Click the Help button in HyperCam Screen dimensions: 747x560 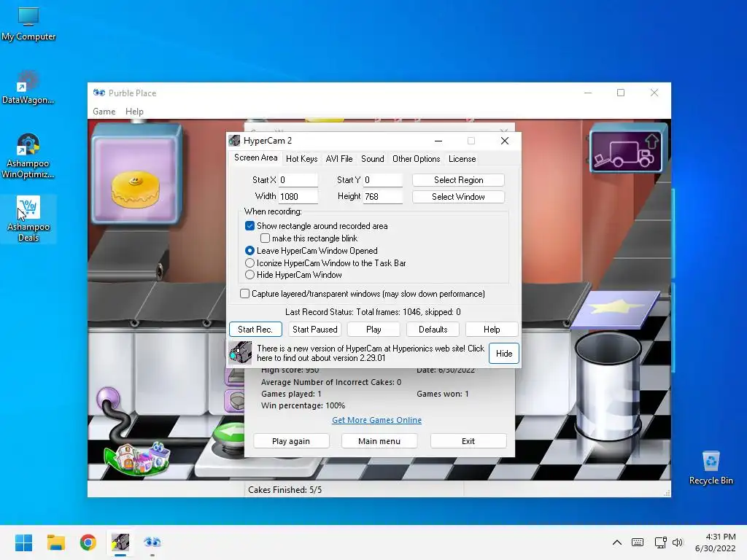point(492,330)
